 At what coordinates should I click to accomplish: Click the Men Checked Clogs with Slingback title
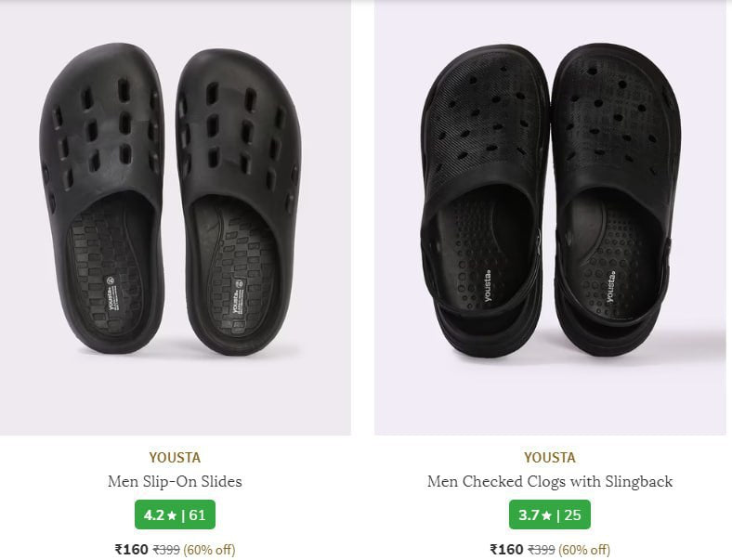(x=550, y=482)
